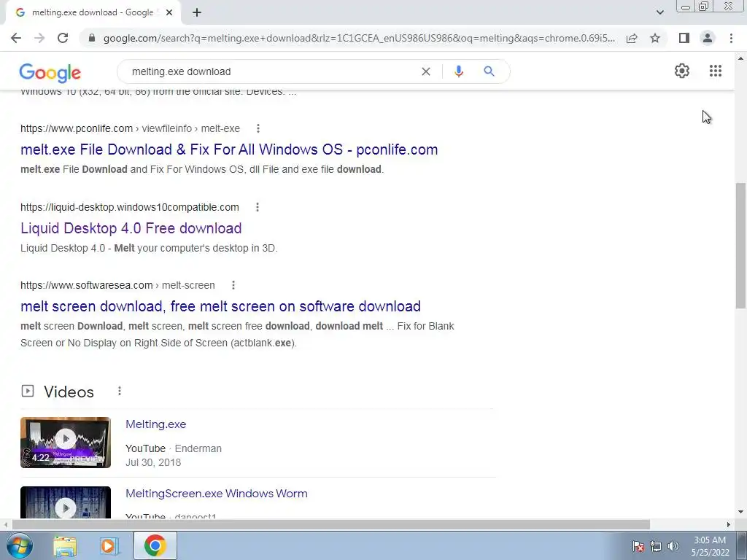The height and width of the screenshot is (560, 747).
Task: Play MeltingScreen.exe Windows Worm thumbnail
Action: click(x=66, y=502)
